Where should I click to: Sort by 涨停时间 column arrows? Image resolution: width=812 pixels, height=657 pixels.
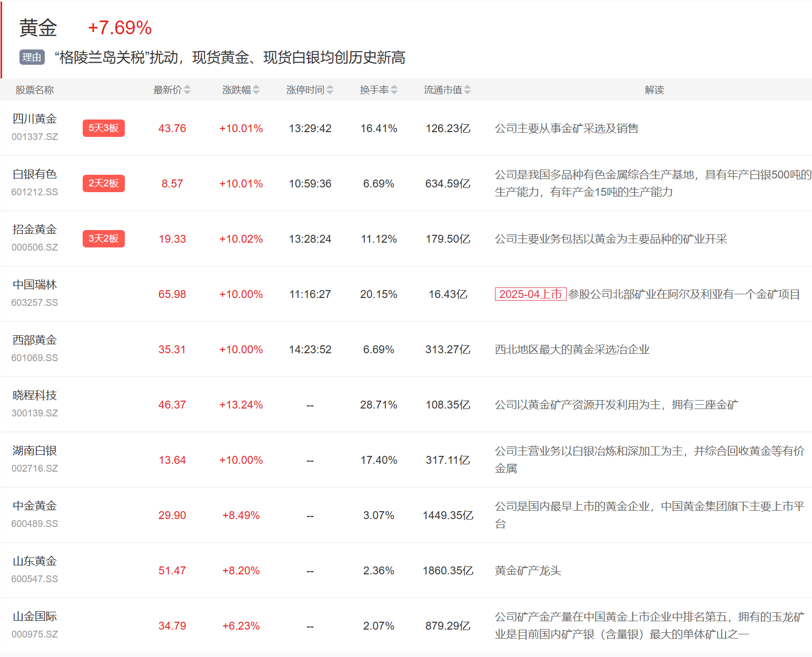(330, 90)
